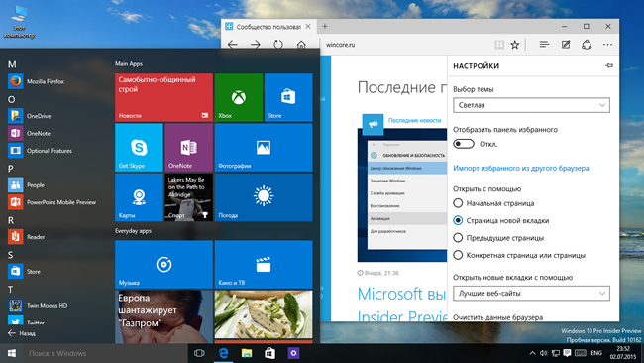Open File Explorer from taskbar

pos(247,353)
